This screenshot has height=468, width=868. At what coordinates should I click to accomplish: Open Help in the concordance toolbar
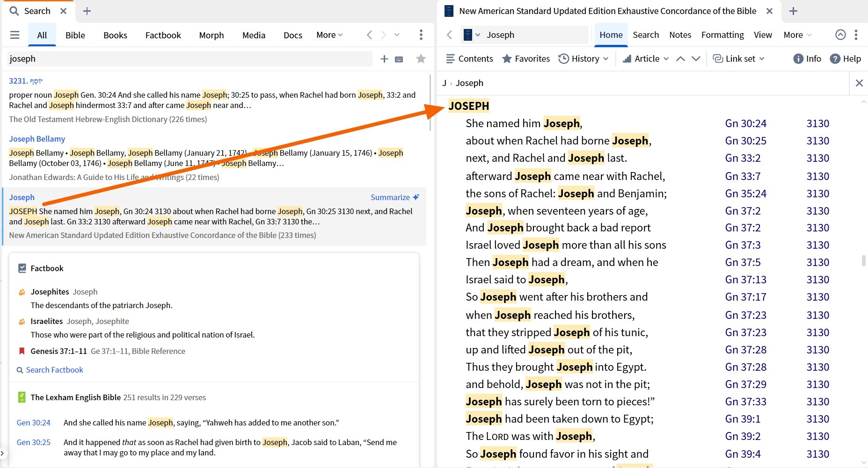(x=846, y=59)
